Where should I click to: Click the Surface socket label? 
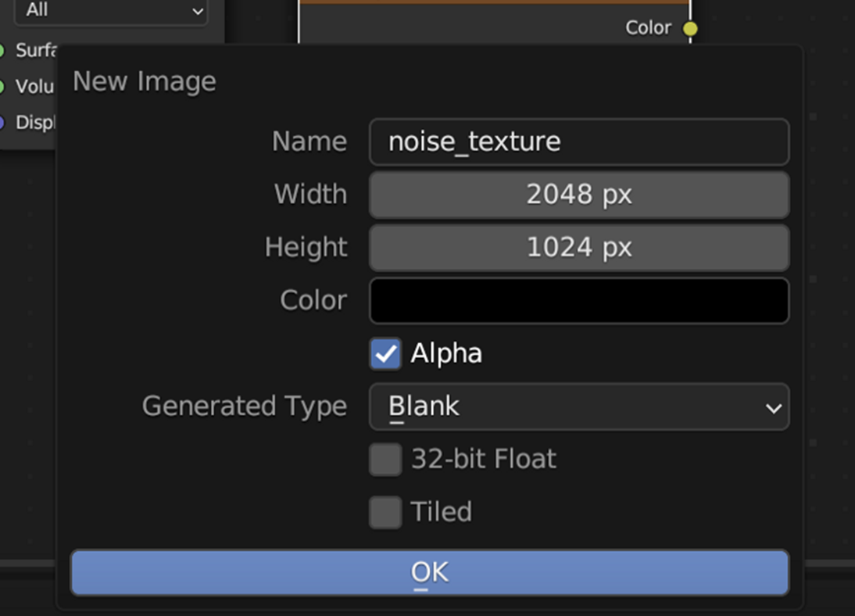point(35,50)
